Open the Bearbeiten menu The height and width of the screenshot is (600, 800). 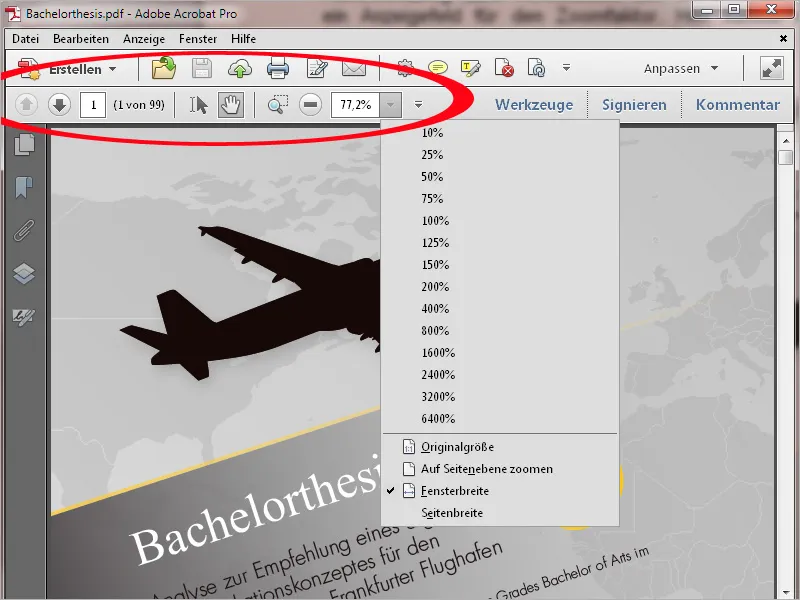pyautogui.click(x=81, y=39)
